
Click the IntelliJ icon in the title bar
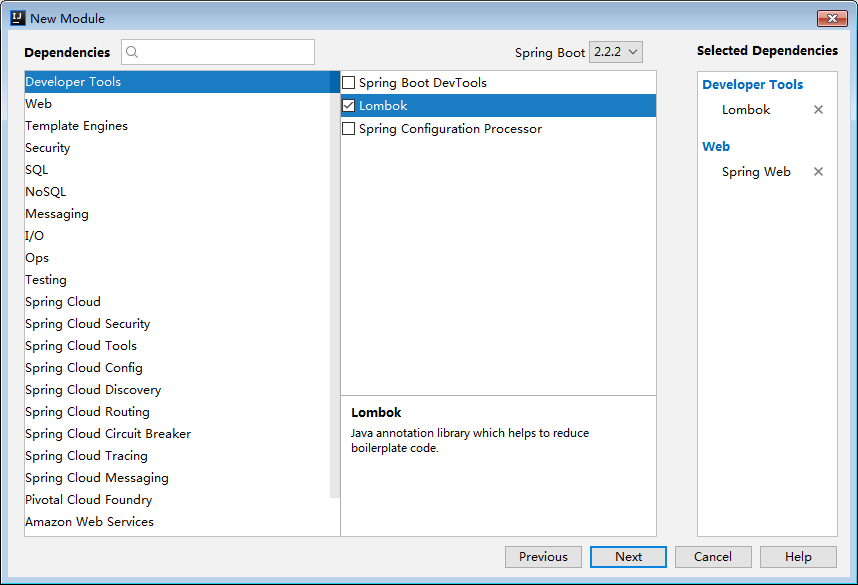coord(18,18)
